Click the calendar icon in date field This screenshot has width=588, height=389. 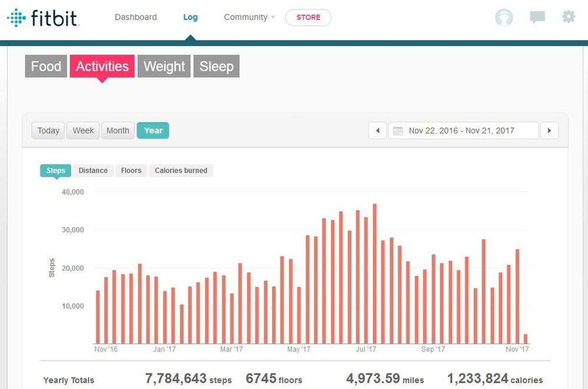[398, 131]
